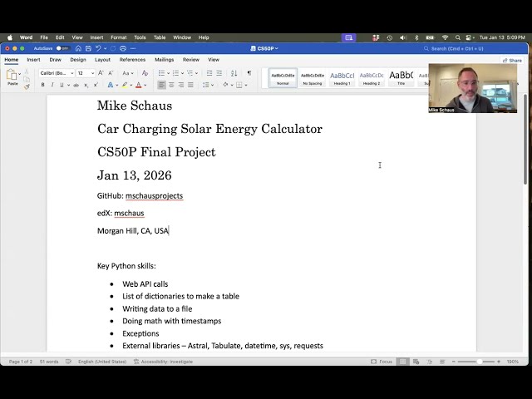Open the Change Case dropdown

pyautogui.click(x=127, y=73)
